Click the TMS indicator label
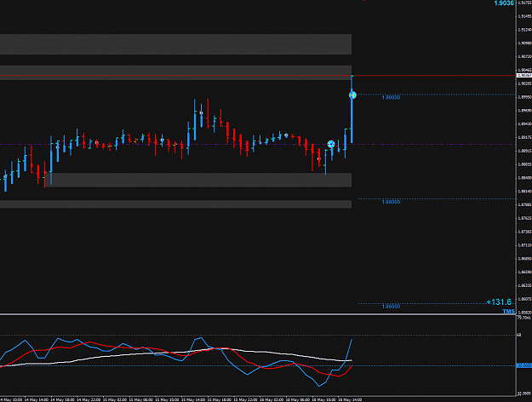 508,312
